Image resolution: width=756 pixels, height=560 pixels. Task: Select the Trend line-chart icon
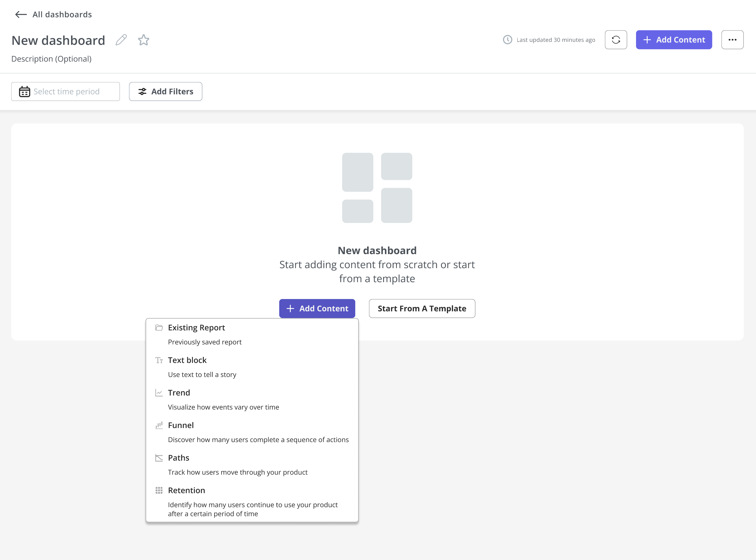(159, 393)
